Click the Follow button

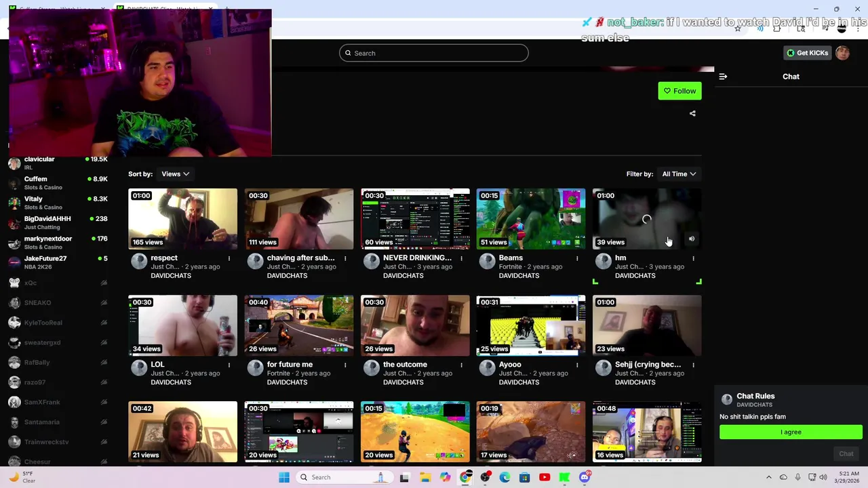679,91
